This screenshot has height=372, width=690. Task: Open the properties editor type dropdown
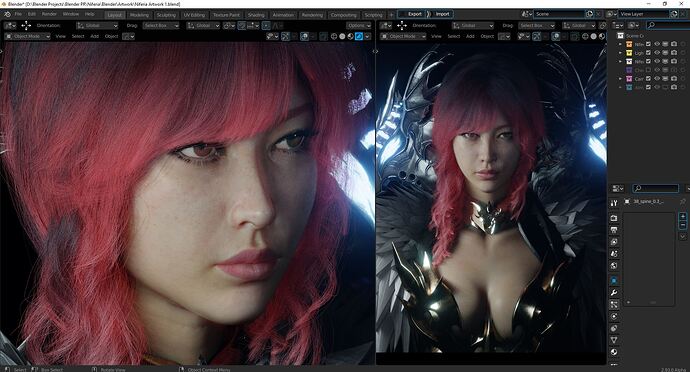[x=617, y=188]
